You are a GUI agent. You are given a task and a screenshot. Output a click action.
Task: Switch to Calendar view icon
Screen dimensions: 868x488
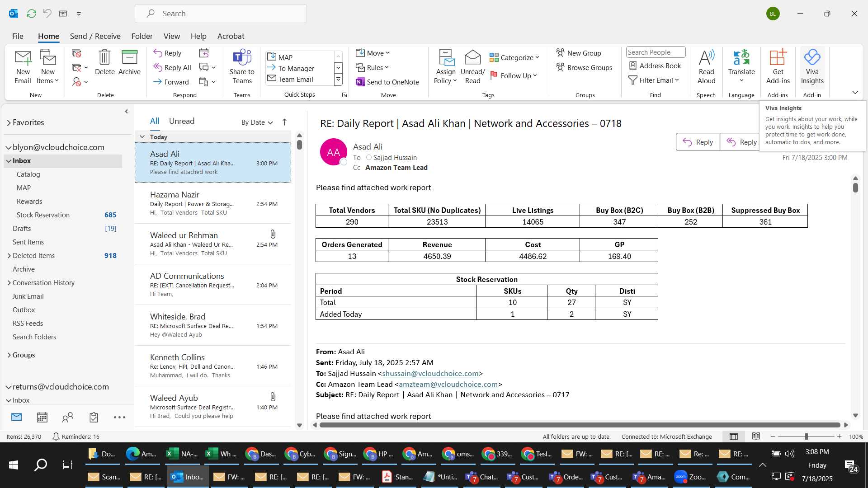42,417
